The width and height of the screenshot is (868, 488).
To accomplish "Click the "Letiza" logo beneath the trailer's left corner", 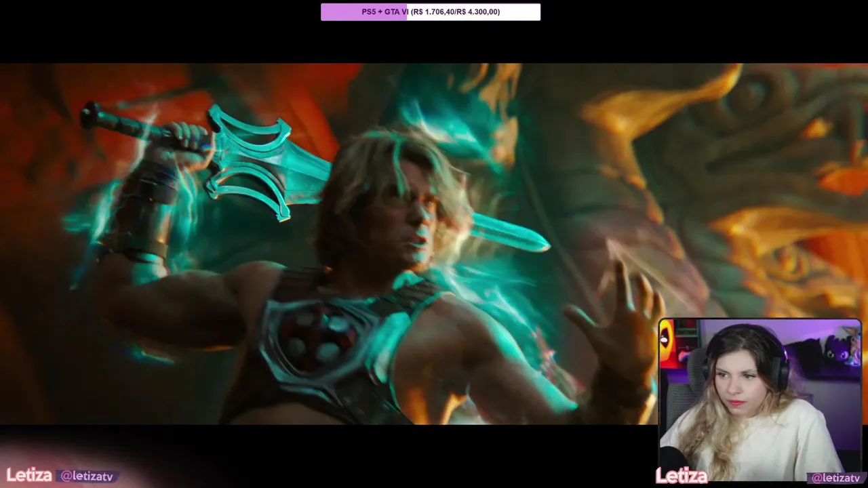I will click(x=29, y=476).
